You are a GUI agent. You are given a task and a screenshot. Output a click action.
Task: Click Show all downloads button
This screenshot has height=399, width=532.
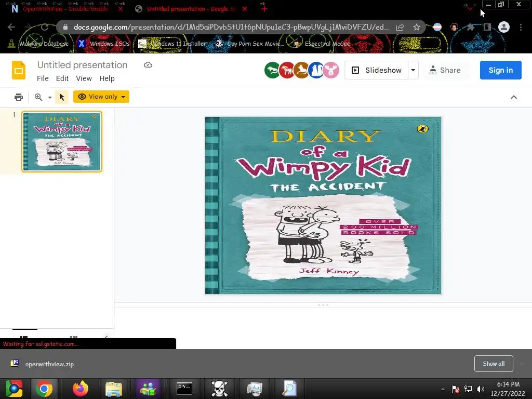(x=494, y=364)
